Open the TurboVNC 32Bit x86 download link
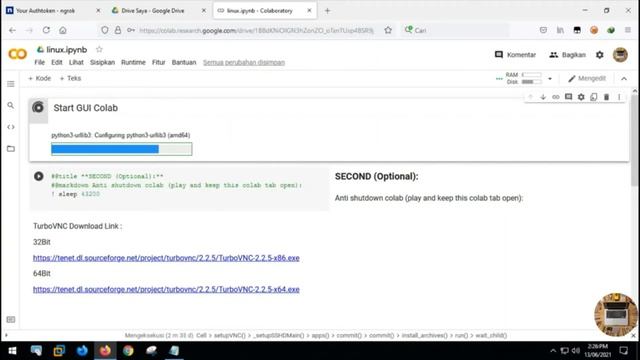 tap(166, 258)
